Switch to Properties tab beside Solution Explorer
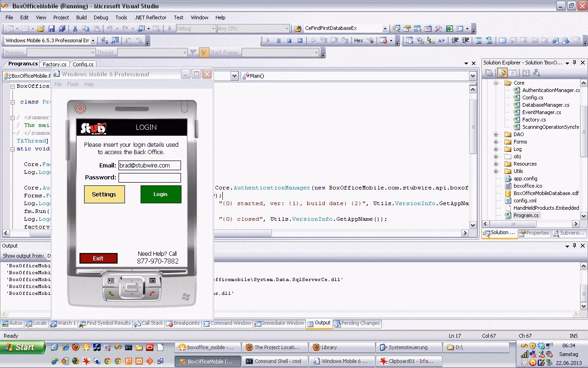 point(534,233)
